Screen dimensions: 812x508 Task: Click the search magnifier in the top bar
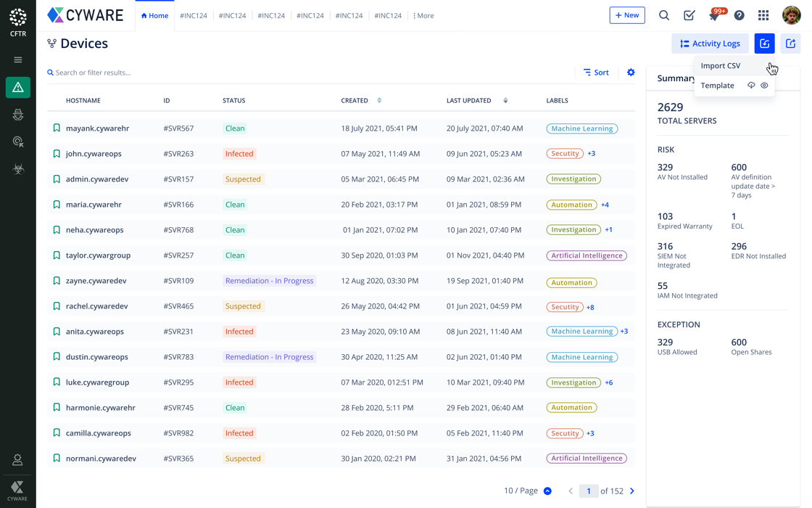click(x=663, y=15)
